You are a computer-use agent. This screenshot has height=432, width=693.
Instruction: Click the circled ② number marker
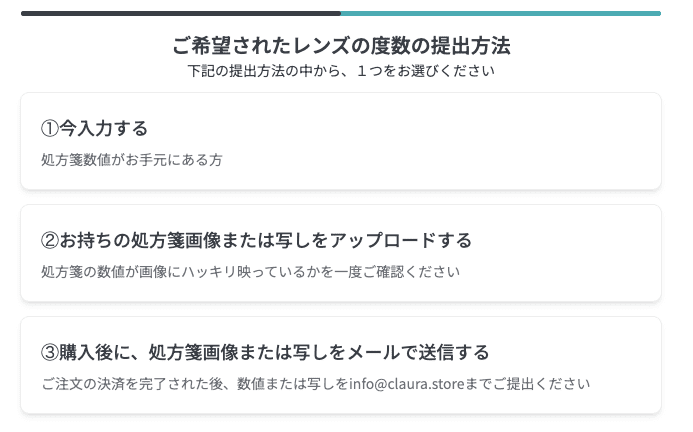(50, 241)
